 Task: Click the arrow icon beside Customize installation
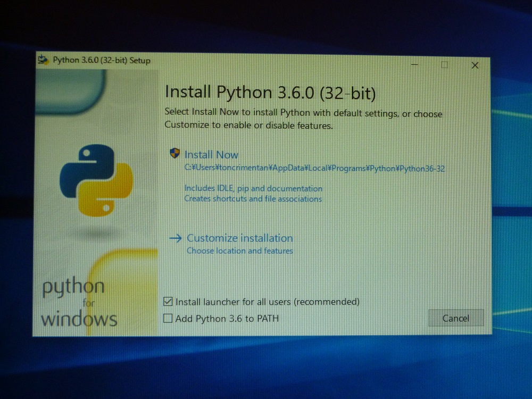tap(176, 238)
